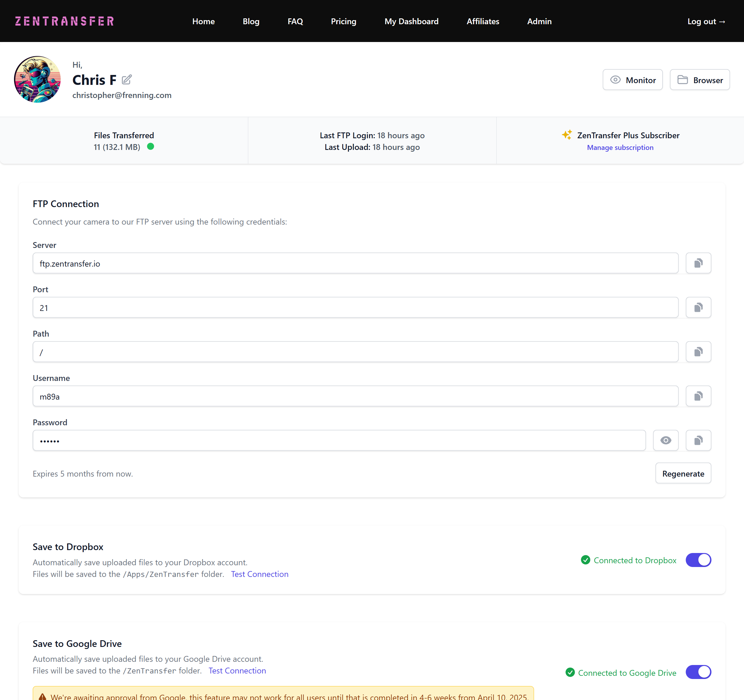744x700 pixels.
Task: Copy the Port number value
Action: 698,307
